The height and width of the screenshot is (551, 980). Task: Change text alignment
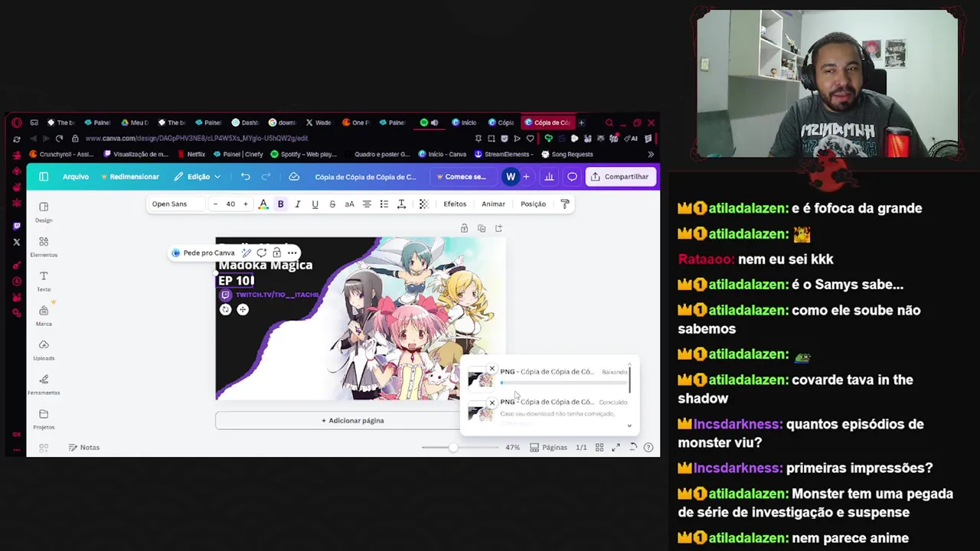click(367, 204)
